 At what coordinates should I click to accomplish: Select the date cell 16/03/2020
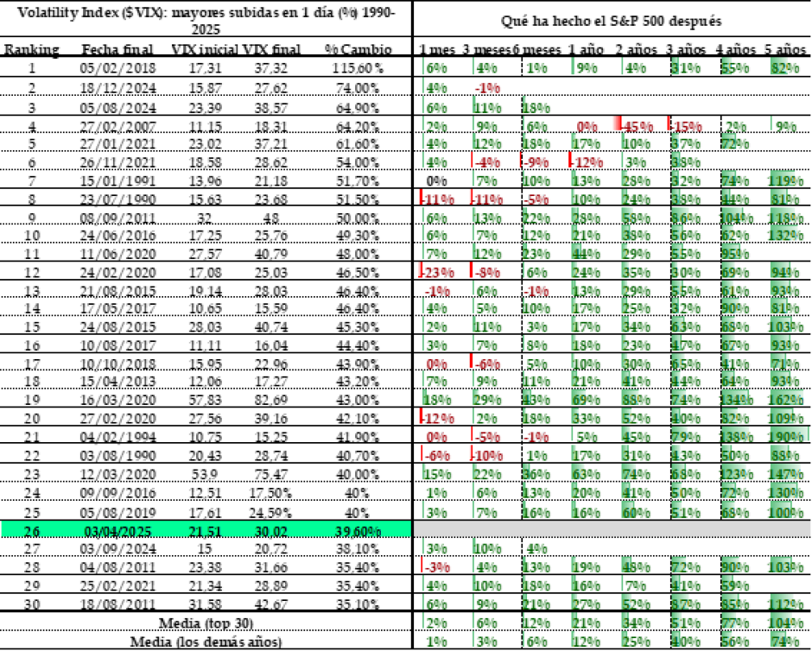point(117,401)
